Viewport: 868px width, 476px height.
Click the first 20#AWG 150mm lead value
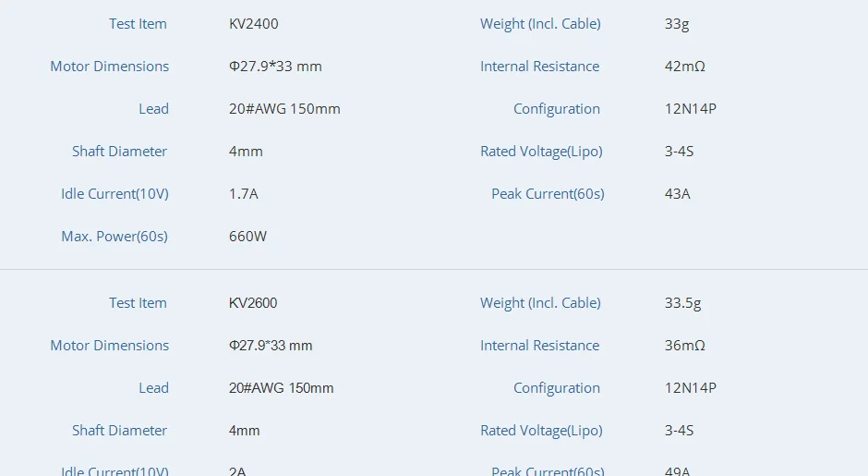point(284,109)
